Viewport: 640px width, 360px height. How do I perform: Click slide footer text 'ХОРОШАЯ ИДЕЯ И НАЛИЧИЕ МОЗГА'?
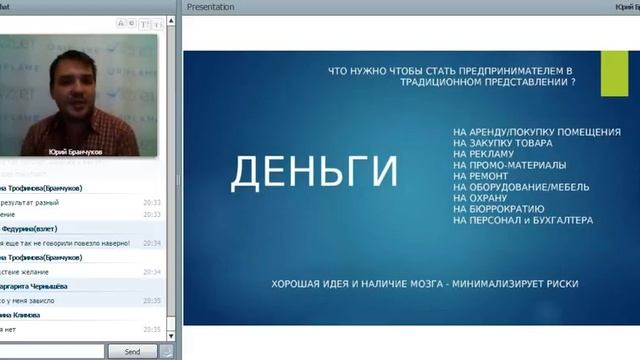[x=357, y=284]
